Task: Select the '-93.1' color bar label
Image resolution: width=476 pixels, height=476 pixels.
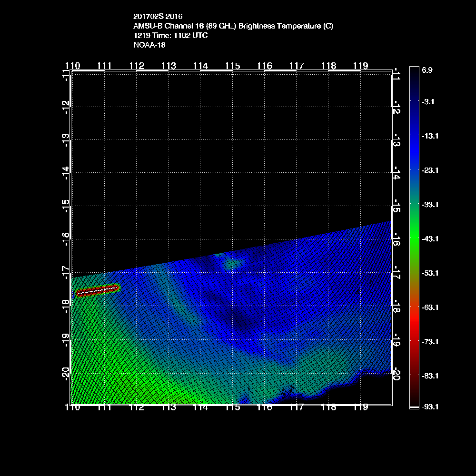Action: (x=430, y=407)
